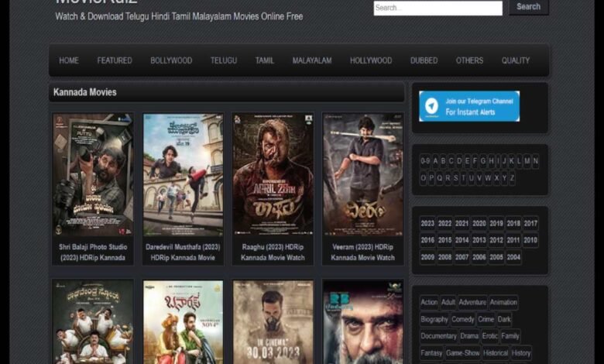Open the TELUGU menu
604x364 pixels.
coord(224,60)
